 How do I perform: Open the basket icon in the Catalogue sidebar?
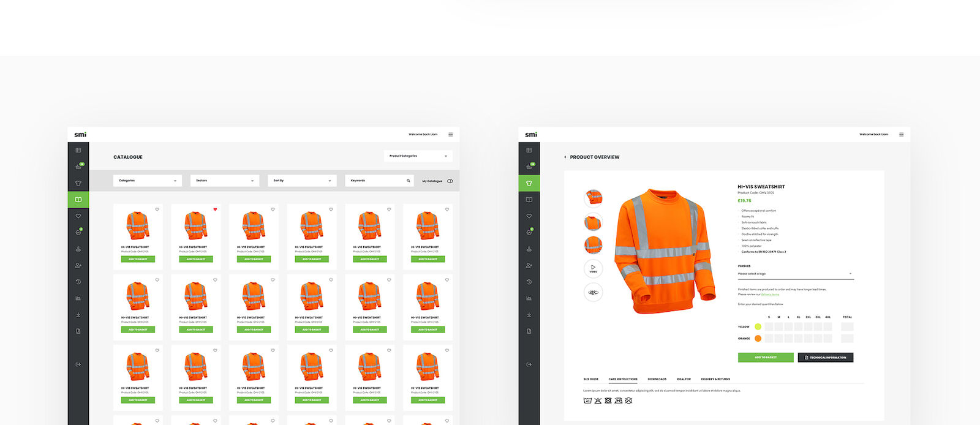78,167
